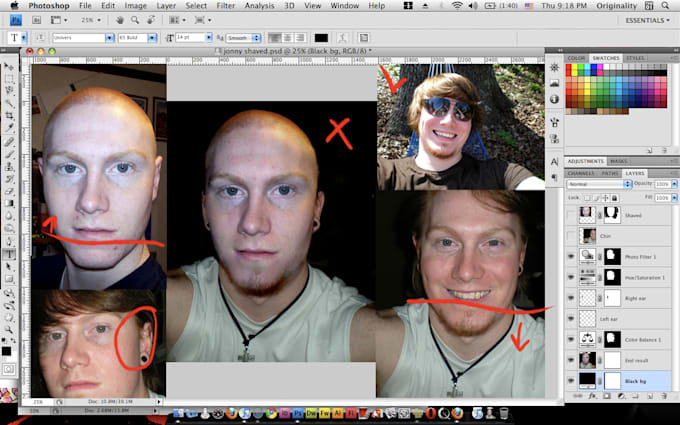Open the Character and Paragraph panel toggle
This screenshot has height=425, width=680.
363,38
